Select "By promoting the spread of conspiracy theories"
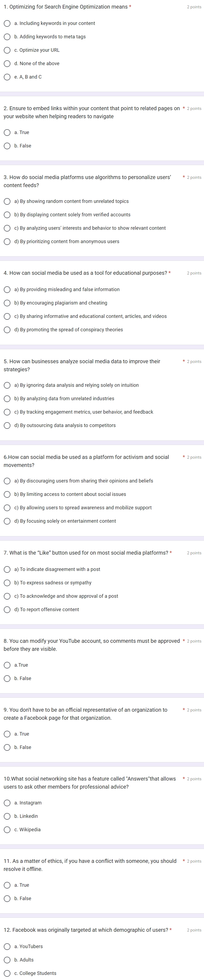The image size is (204, 980). click(7, 329)
